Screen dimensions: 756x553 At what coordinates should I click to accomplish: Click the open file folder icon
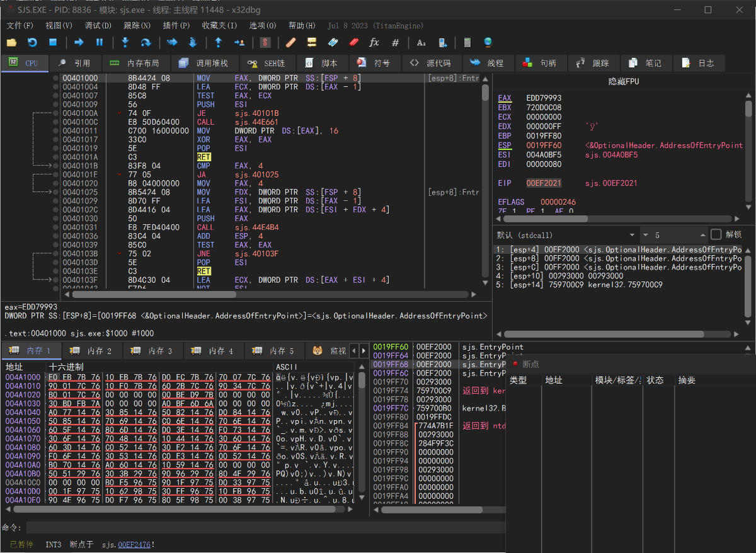click(11, 42)
